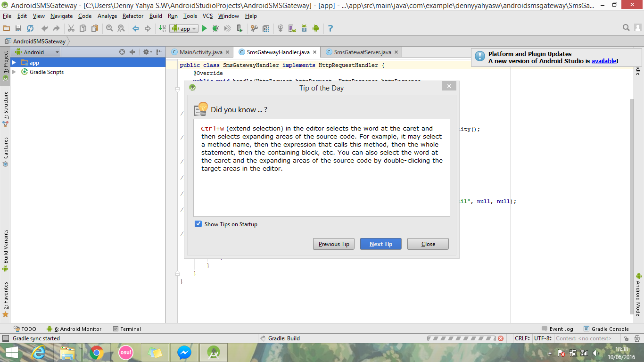Open the Gradle Console tool window
Viewport: 644px width, 362px height.
click(x=606, y=329)
